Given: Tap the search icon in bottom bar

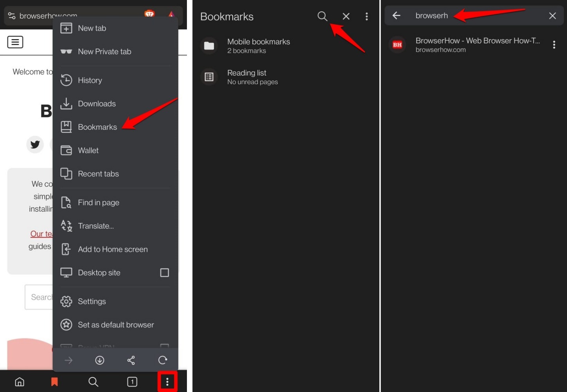Looking at the screenshot, I should click(x=93, y=382).
